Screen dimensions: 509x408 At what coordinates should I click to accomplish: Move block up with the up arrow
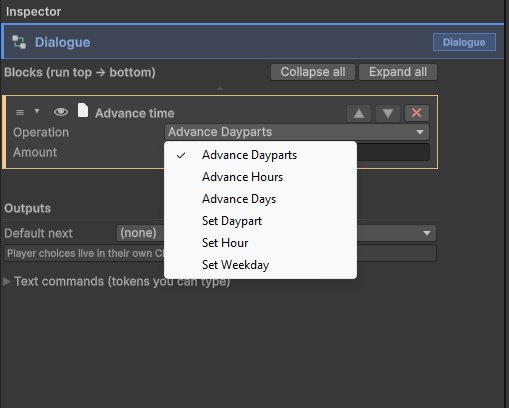click(359, 113)
